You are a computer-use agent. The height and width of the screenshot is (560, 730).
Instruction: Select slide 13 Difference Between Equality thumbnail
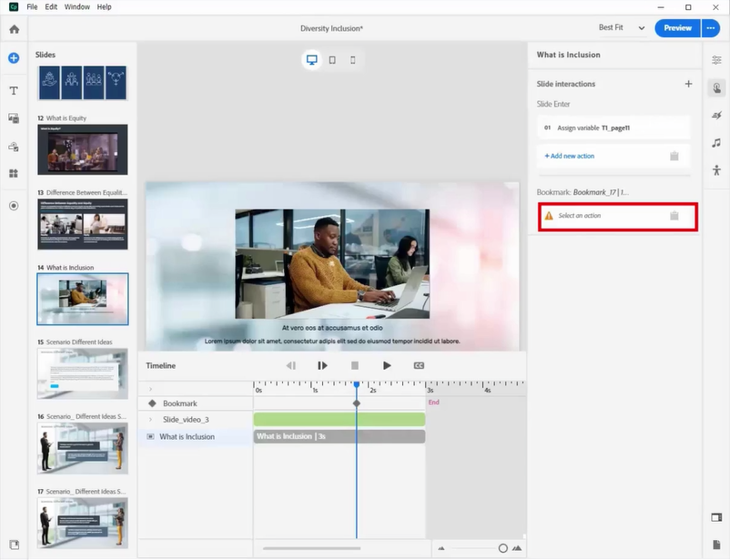pyautogui.click(x=83, y=224)
